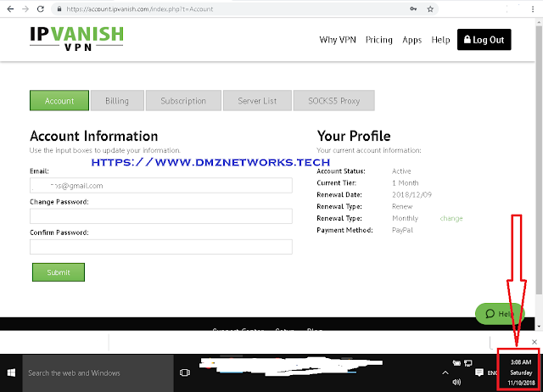Open the Pricing page
The height and width of the screenshot is (392, 543).
pyautogui.click(x=379, y=40)
